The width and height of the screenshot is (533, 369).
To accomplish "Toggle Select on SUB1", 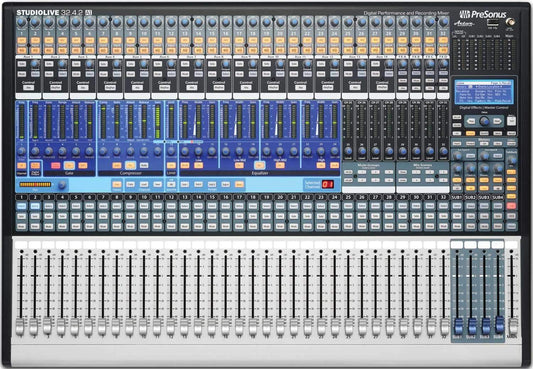I will tap(457, 206).
